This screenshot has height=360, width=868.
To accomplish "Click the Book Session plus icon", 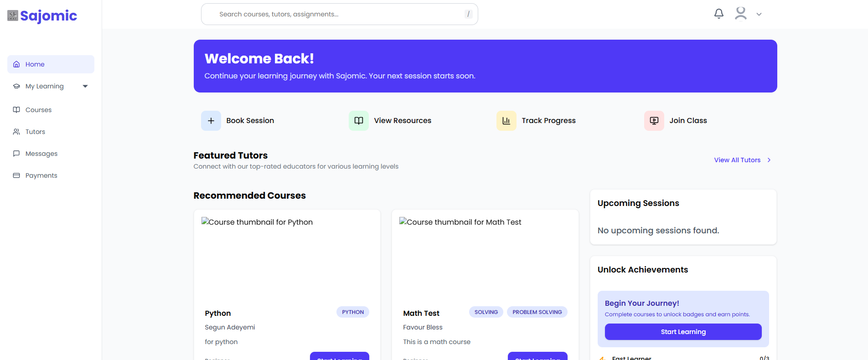I will [211, 121].
